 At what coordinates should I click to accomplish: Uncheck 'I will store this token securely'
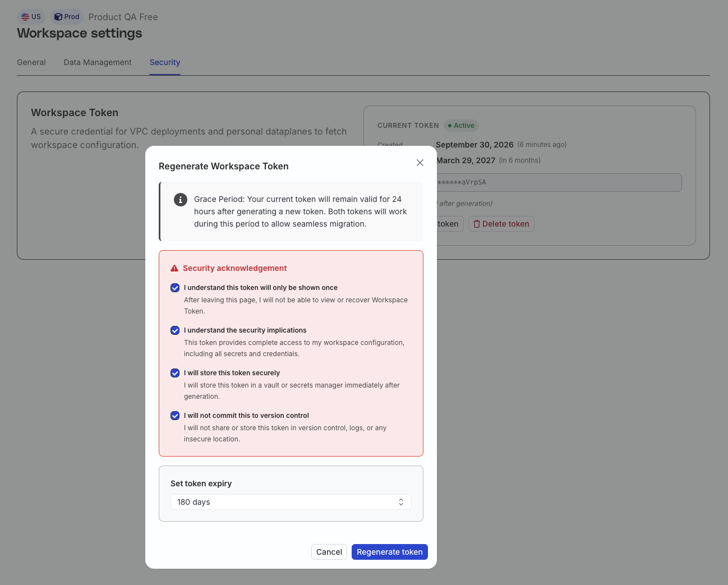pyautogui.click(x=175, y=373)
